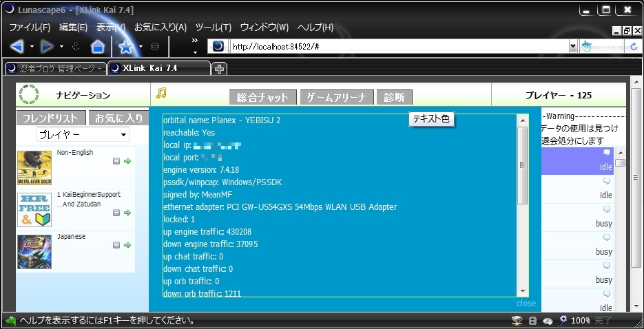Switch to the 忍者ブログ 管理ページ tab

[56, 69]
